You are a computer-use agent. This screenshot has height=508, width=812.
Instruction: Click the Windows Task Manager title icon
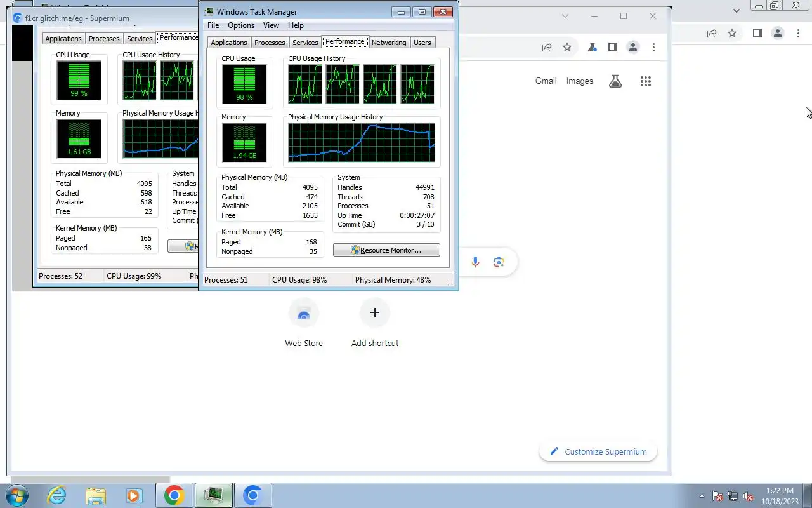[x=210, y=11]
